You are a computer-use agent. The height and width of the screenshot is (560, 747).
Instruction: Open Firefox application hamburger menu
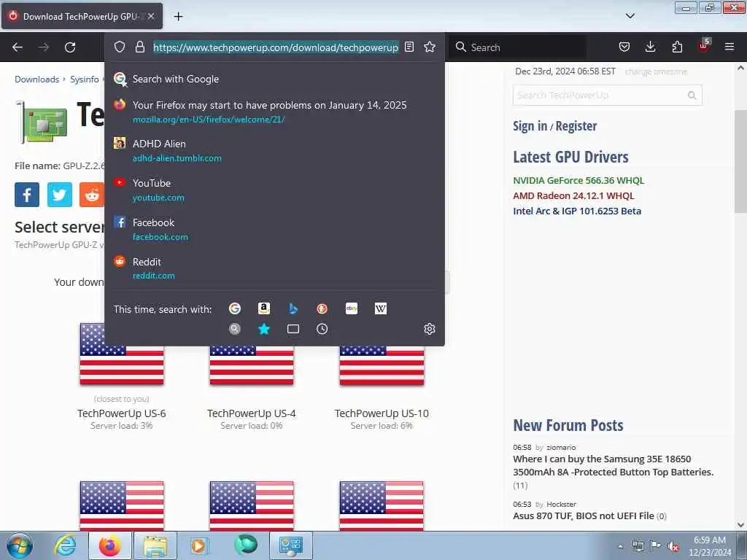coord(729,47)
